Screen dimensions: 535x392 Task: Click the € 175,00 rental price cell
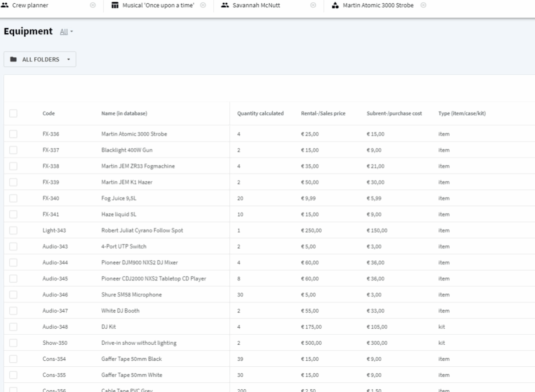coord(311,326)
